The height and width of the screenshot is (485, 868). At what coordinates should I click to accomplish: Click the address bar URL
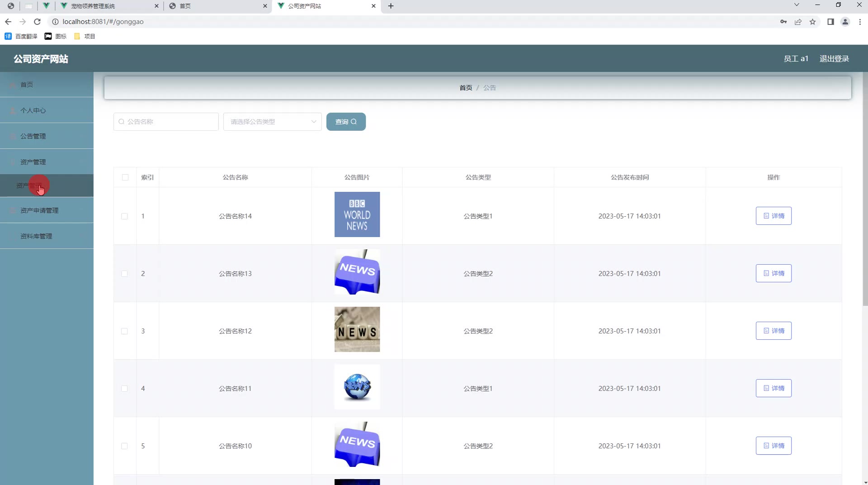(x=103, y=22)
